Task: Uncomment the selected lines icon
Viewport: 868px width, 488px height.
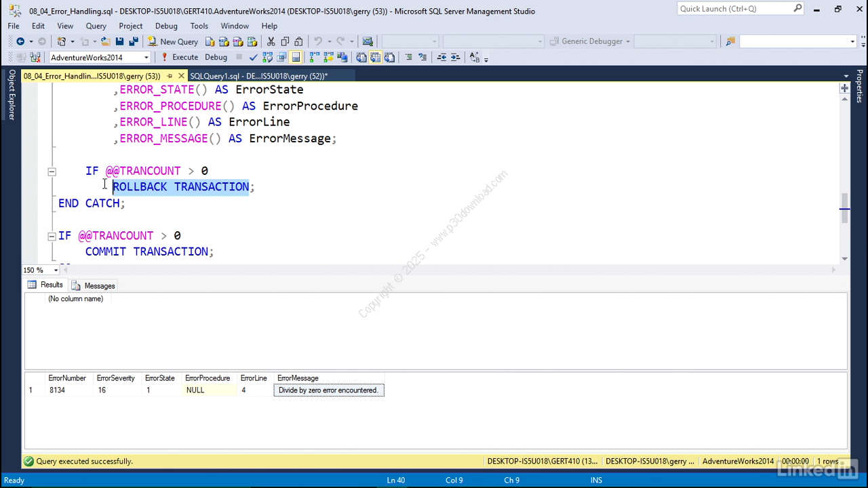Action: tap(422, 57)
